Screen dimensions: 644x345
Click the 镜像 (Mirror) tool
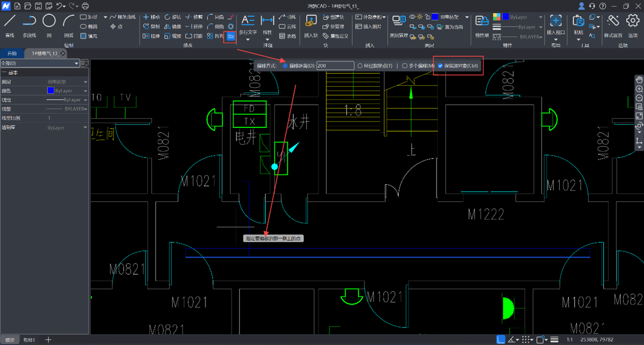173,26
